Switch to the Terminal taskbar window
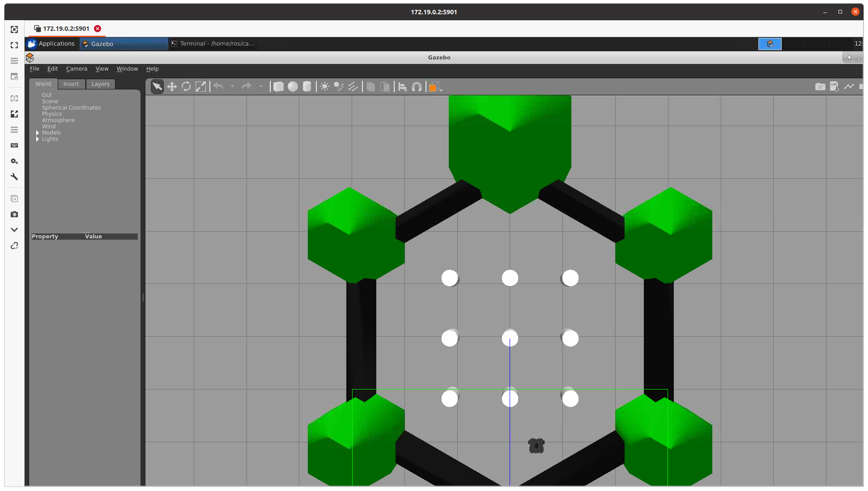Image resolution: width=868 pixels, height=491 pixels. coord(213,43)
